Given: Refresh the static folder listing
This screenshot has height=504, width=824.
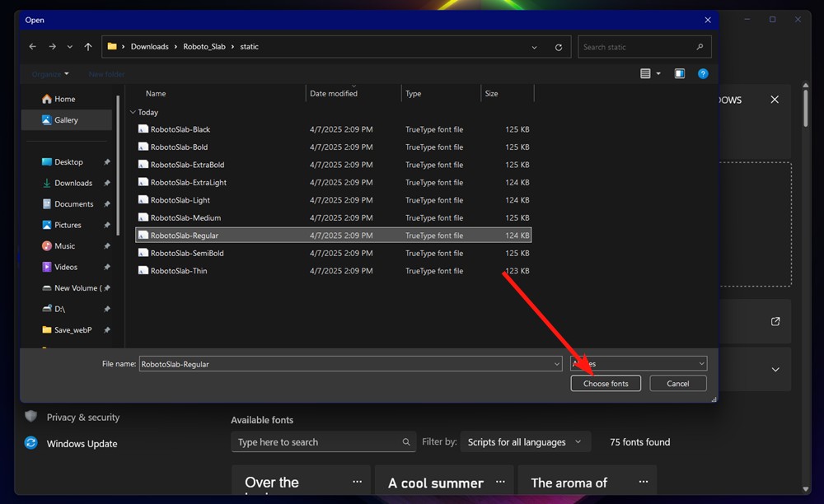Looking at the screenshot, I should pyautogui.click(x=558, y=47).
